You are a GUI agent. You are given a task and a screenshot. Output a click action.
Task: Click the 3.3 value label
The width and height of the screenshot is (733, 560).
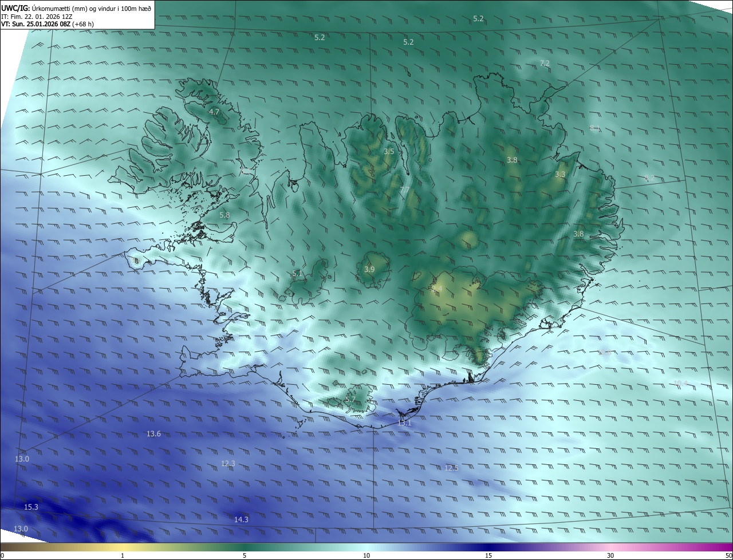click(x=560, y=174)
